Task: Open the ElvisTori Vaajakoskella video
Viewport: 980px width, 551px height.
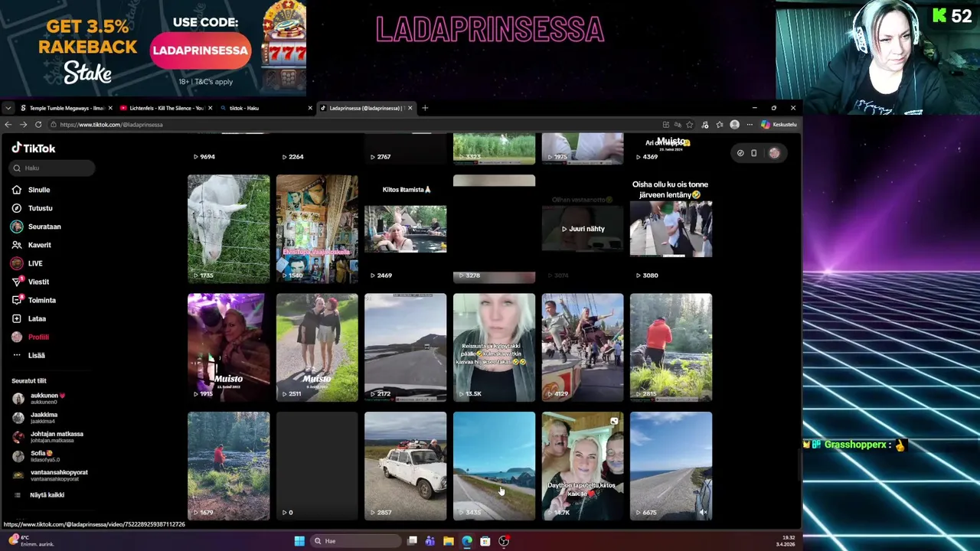Action: pyautogui.click(x=317, y=229)
